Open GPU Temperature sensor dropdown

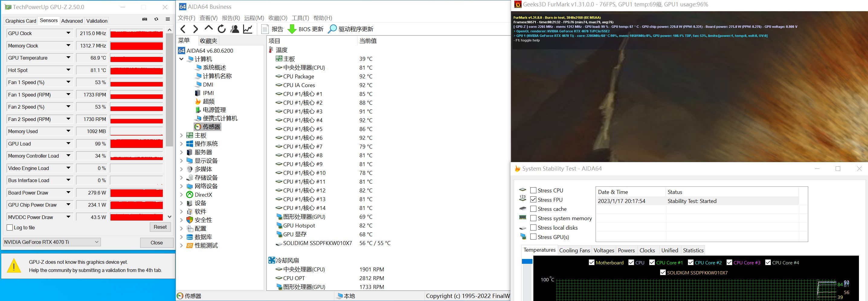click(68, 58)
